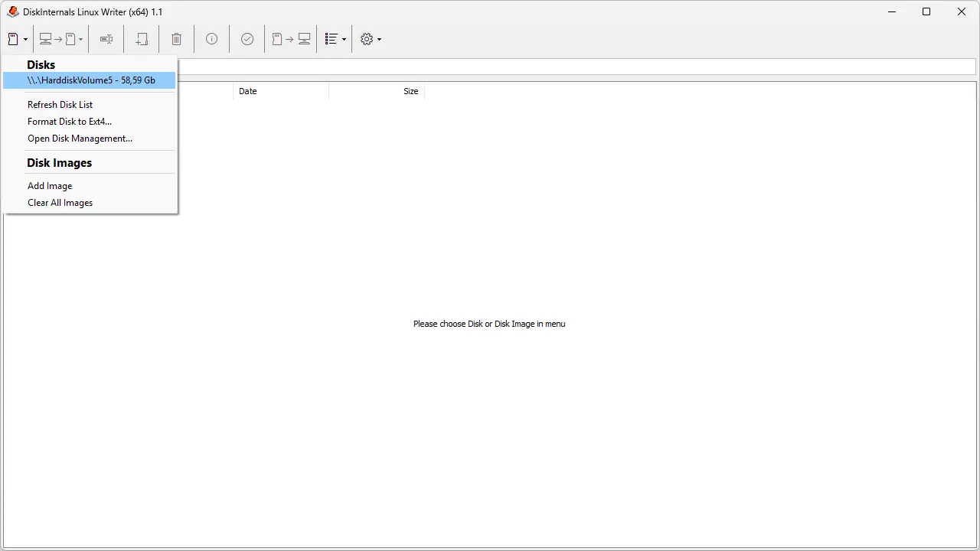The width and height of the screenshot is (980, 551).
Task: Click the Size column header
Action: click(377, 91)
